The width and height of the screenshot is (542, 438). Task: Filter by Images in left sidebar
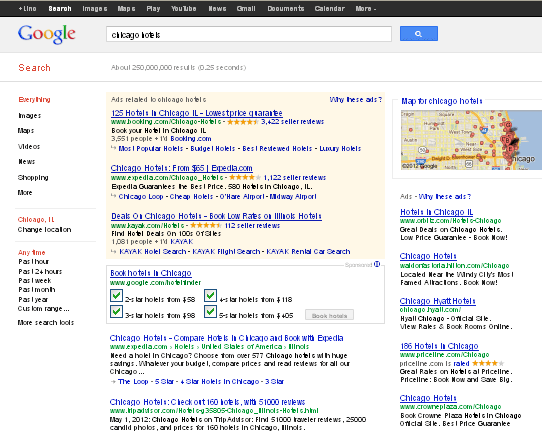click(29, 115)
